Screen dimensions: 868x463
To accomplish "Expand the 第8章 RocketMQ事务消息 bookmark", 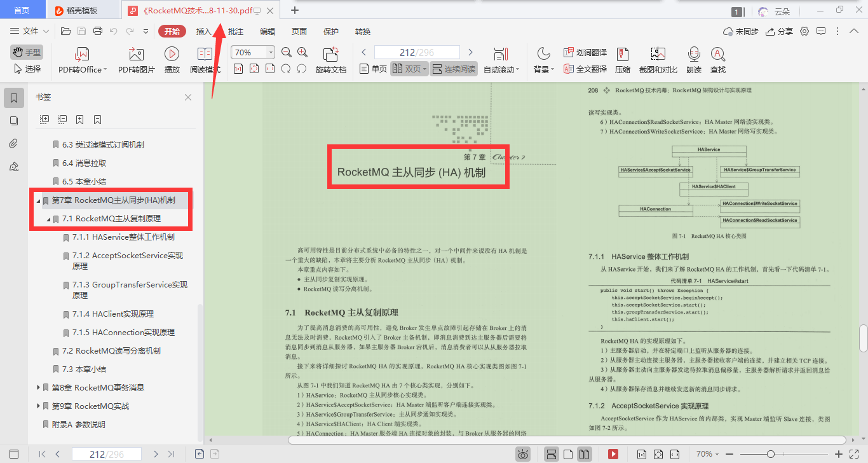I will [38, 387].
